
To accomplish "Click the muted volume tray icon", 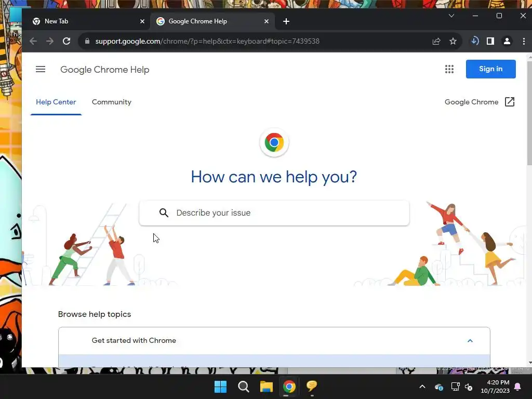I will pyautogui.click(x=469, y=387).
